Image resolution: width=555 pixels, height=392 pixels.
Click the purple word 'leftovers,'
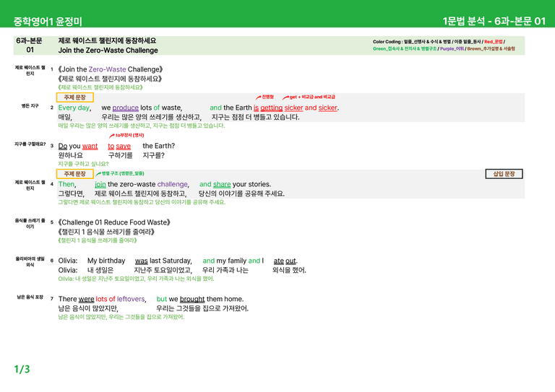click(x=132, y=299)
